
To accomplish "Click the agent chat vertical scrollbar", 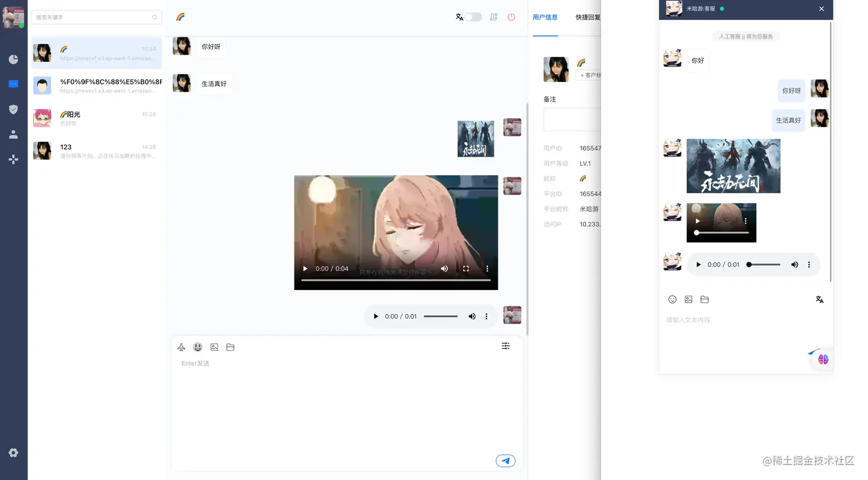I will click(x=527, y=218).
